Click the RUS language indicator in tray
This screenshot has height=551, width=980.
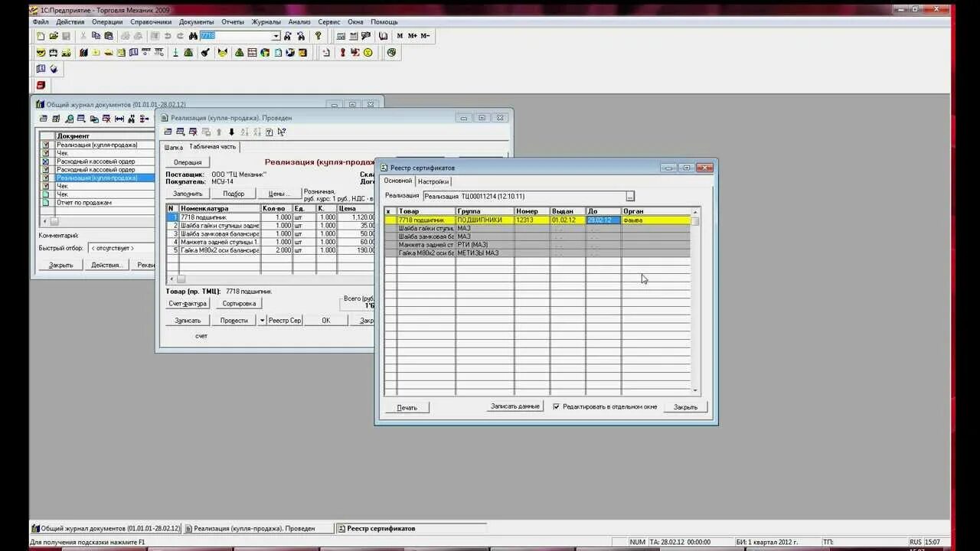click(x=916, y=542)
